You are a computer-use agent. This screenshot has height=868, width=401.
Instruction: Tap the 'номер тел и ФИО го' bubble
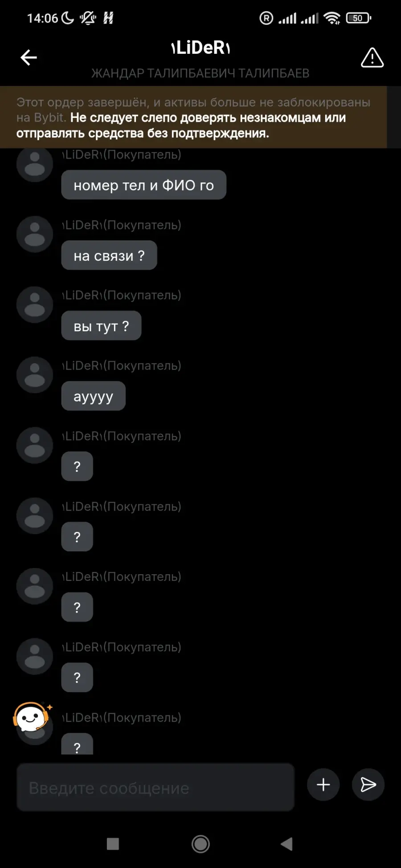(x=144, y=185)
